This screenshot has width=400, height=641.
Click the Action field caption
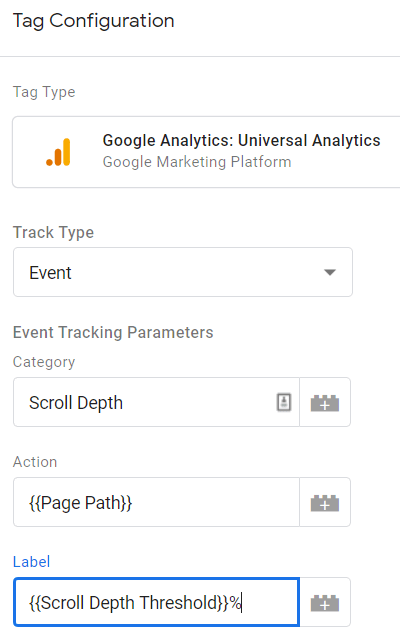tap(35, 462)
